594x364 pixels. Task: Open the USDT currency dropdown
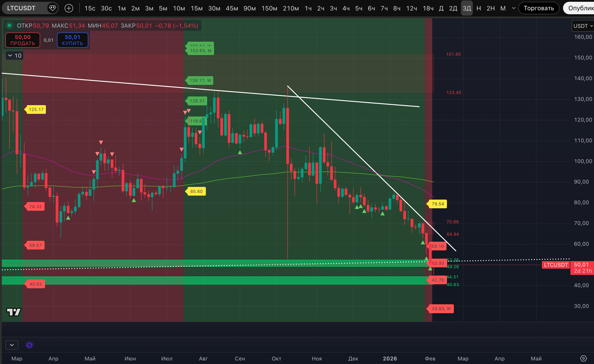[583, 26]
